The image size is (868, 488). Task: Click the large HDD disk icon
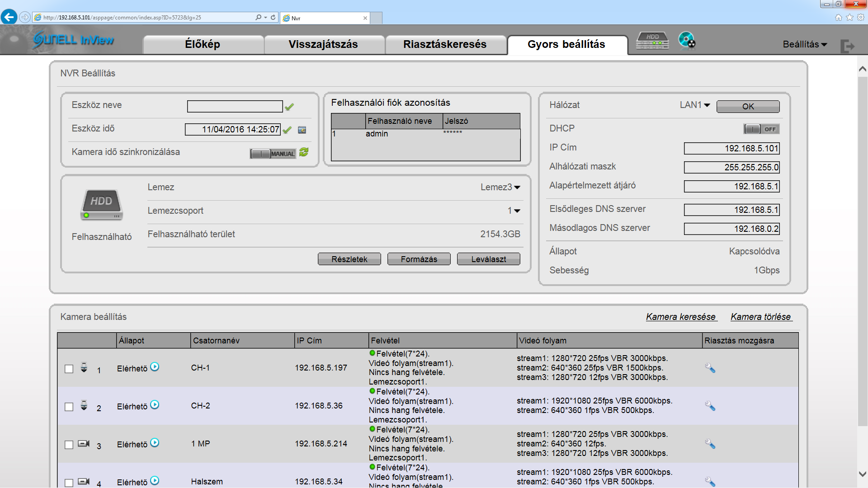pyautogui.click(x=101, y=205)
